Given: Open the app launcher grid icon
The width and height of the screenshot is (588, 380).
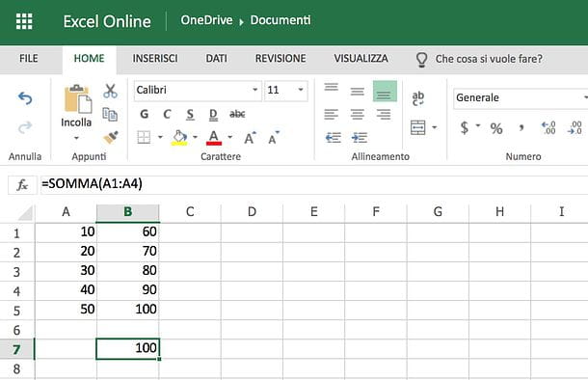Looking at the screenshot, I should (24, 21).
